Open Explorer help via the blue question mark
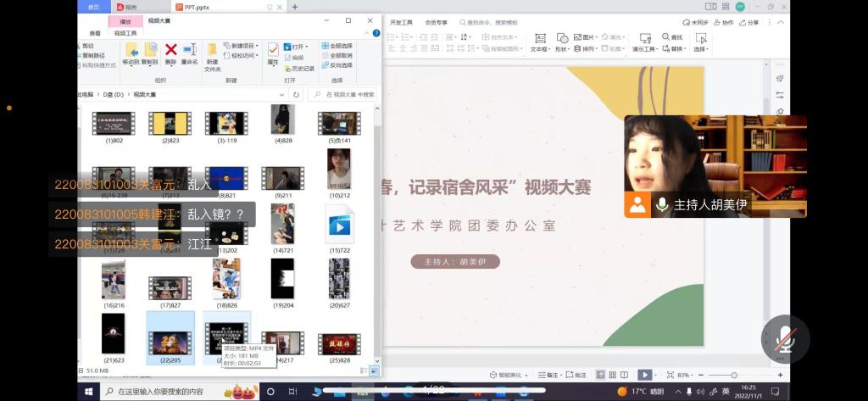 tap(376, 33)
